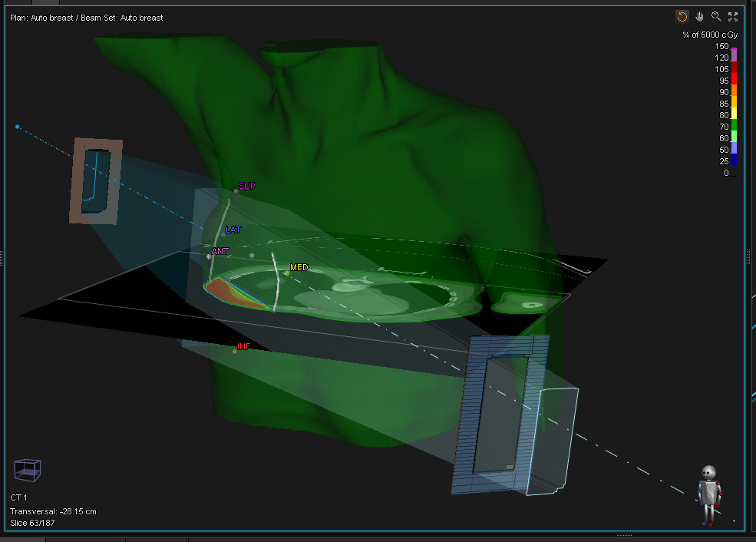Click the 50 percent dose color swatch
The width and height of the screenshot is (756, 542).
[734, 148]
